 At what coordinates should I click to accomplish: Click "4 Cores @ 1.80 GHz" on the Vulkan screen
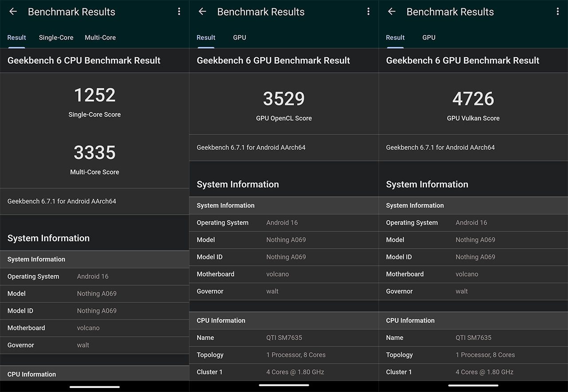(485, 372)
